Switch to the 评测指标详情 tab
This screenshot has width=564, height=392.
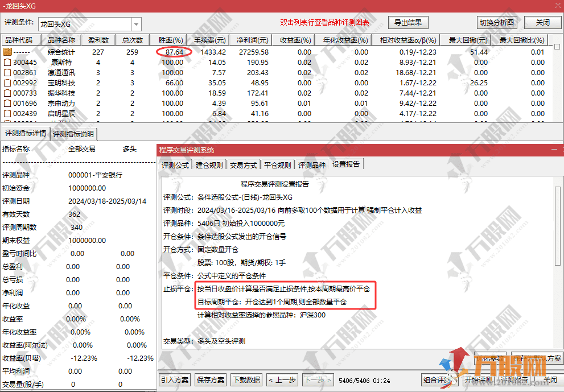[25, 134]
